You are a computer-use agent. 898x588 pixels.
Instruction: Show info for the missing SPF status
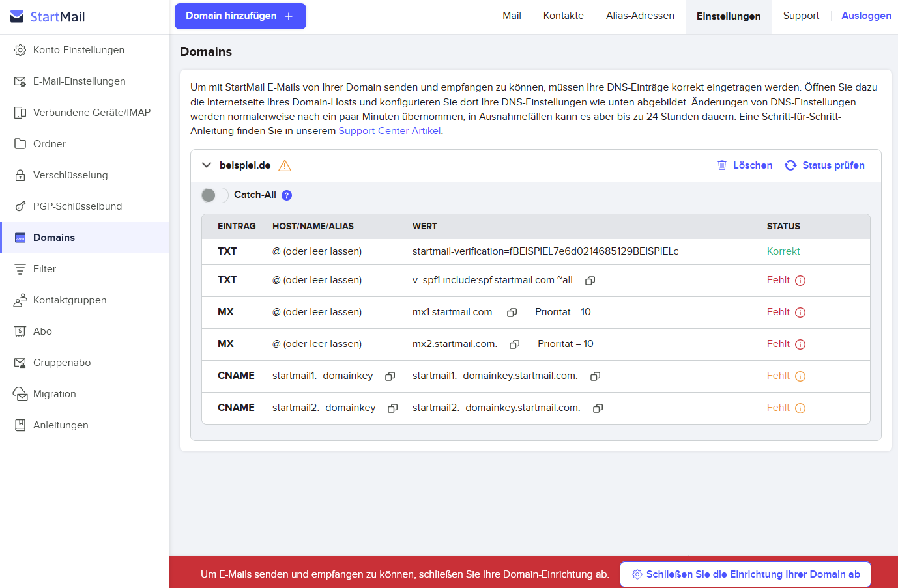[x=800, y=281]
